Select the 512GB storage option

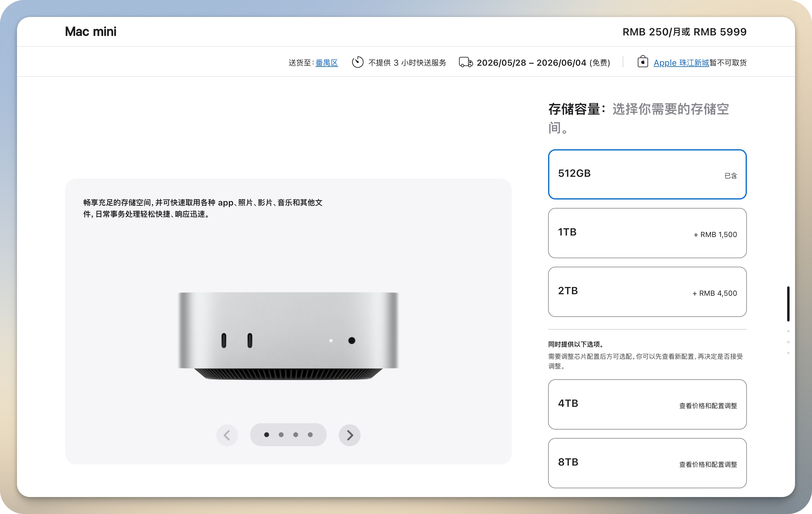pos(647,174)
